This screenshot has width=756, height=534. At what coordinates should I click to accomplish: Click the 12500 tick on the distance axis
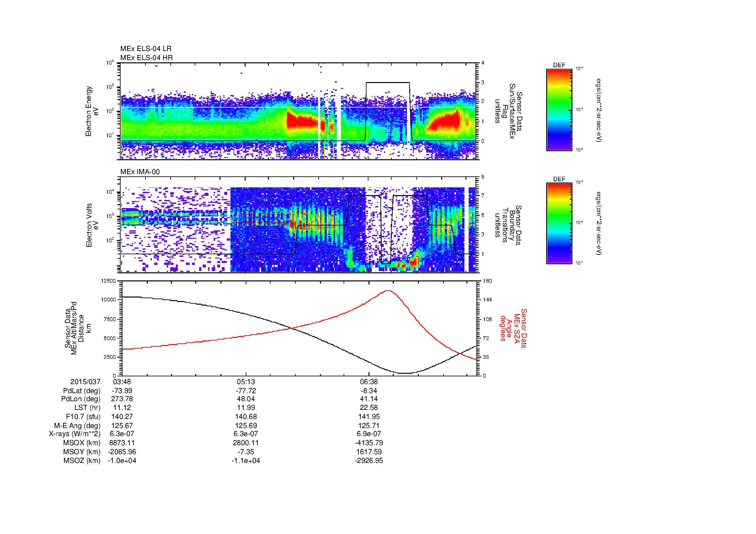pyautogui.click(x=109, y=281)
